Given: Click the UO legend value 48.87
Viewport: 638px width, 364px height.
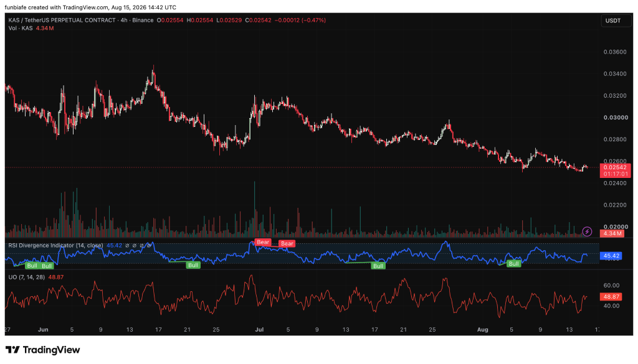Looking at the screenshot, I should coord(56,277).
